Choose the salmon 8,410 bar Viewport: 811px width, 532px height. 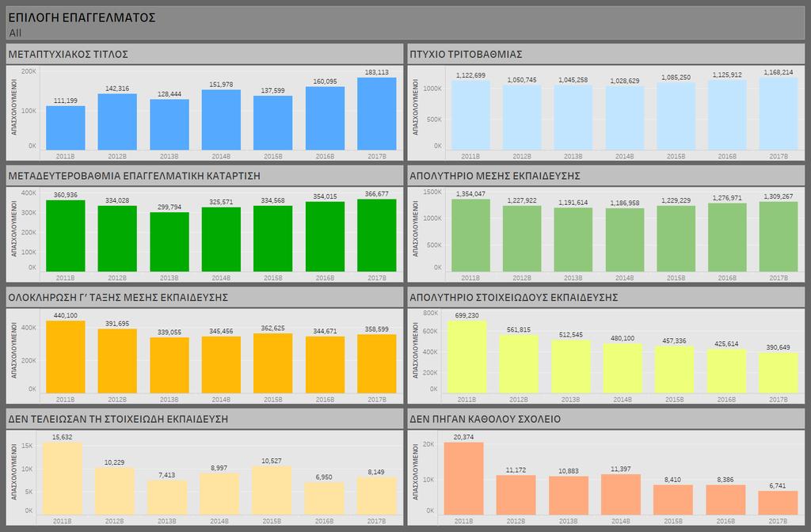(x=673, y=500)
